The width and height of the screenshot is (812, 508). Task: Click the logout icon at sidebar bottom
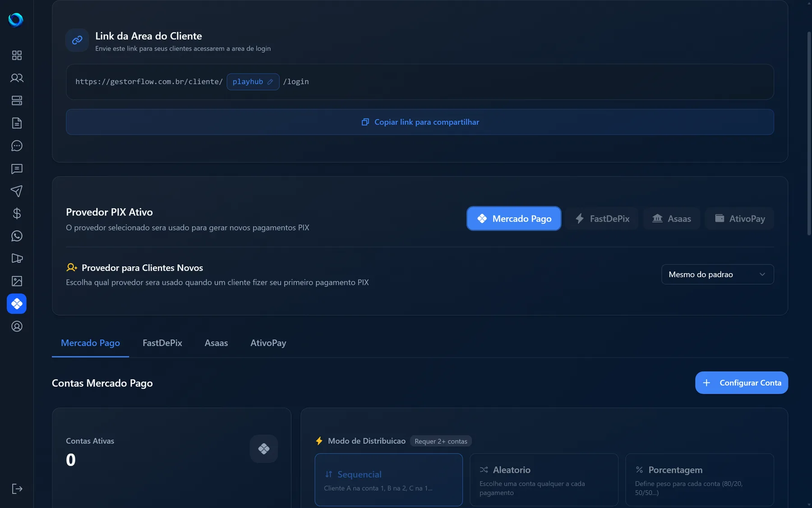pyautogui.click(x=17, y=489)
